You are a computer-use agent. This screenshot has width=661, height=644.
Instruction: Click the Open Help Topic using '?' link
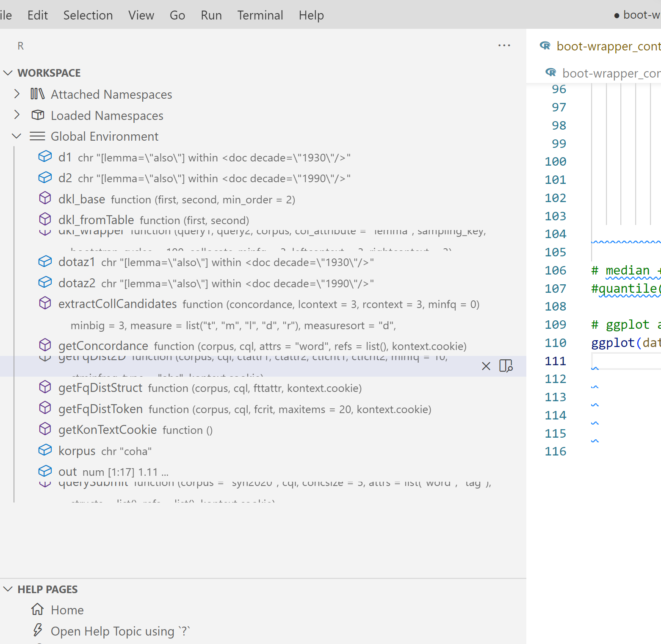click(120, 631)
